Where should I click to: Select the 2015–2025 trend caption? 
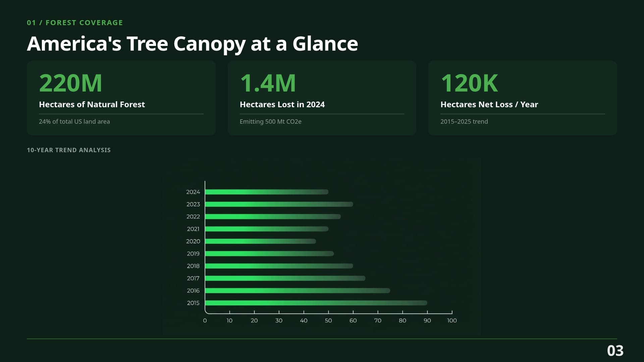[464, 121]
